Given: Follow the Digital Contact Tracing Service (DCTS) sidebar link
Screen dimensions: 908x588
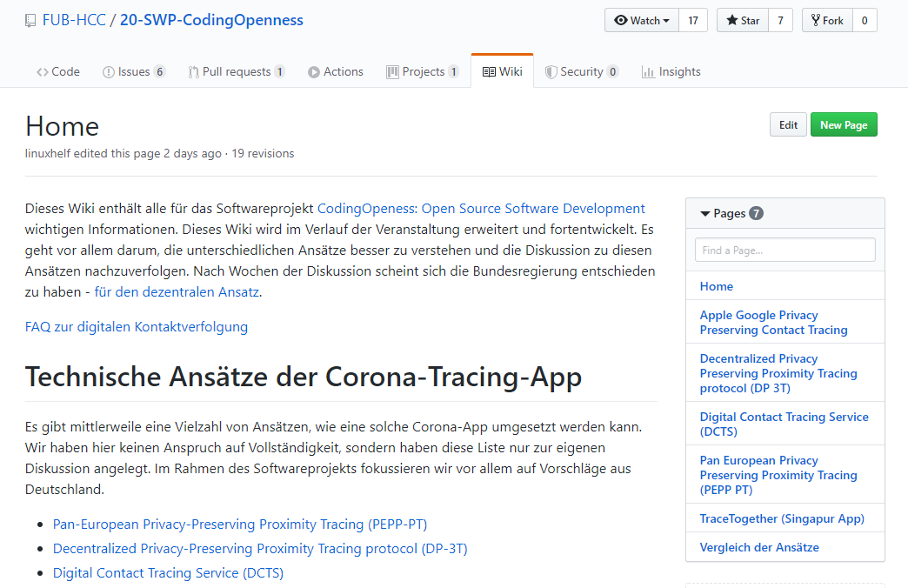Looking at the screenshot, I should 784,424.
